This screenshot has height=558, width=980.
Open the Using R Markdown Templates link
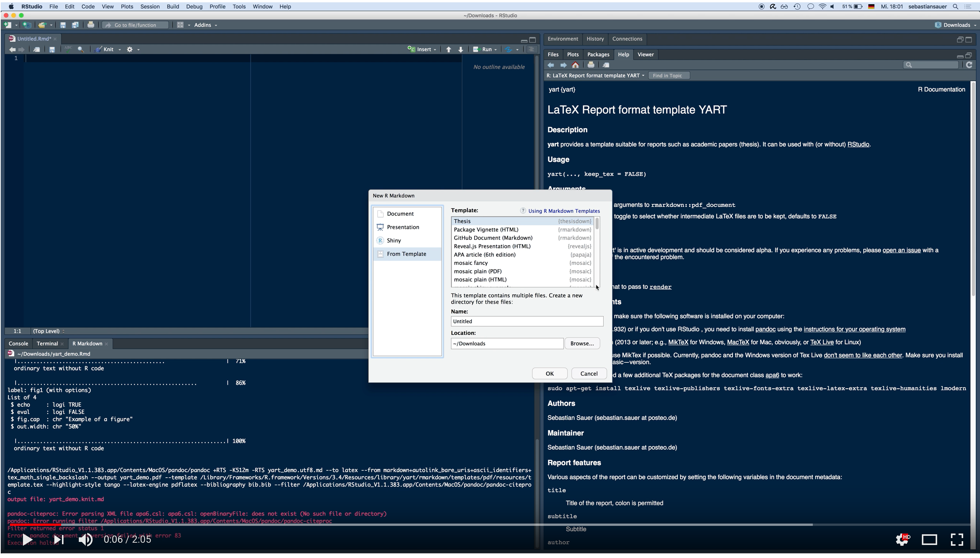tap(564, 211)
